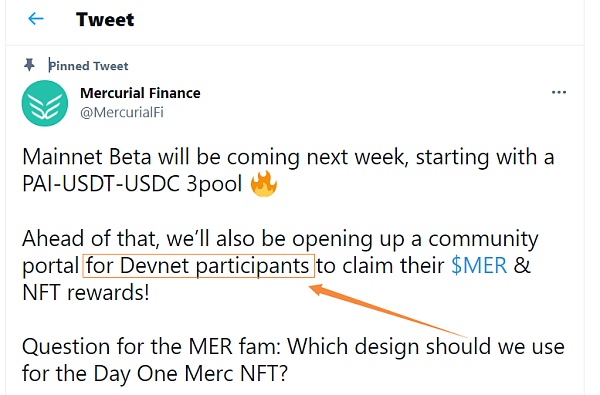The image size is (600, 395).
Task: Click the Tweet header title
Action: tap(105, 19)
